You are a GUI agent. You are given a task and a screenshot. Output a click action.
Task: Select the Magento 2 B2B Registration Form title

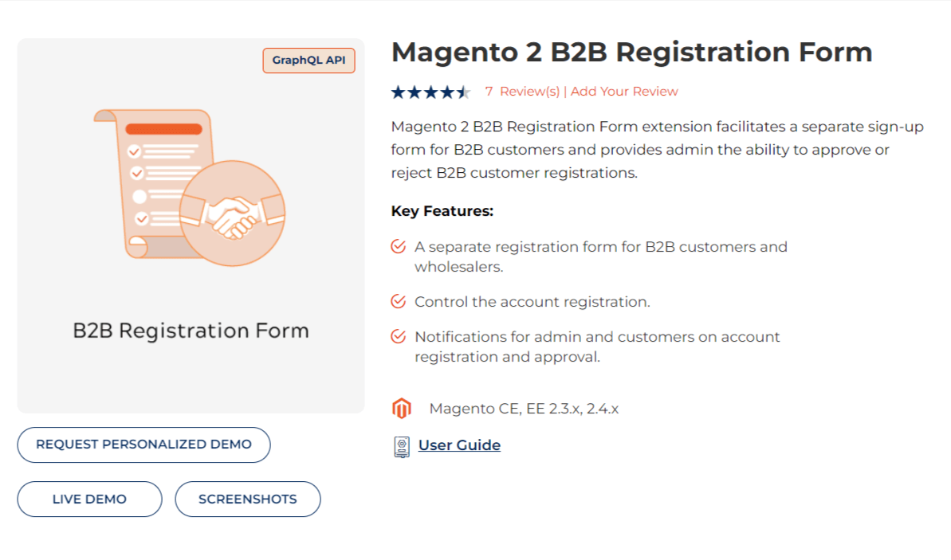(x=631, y=51)
